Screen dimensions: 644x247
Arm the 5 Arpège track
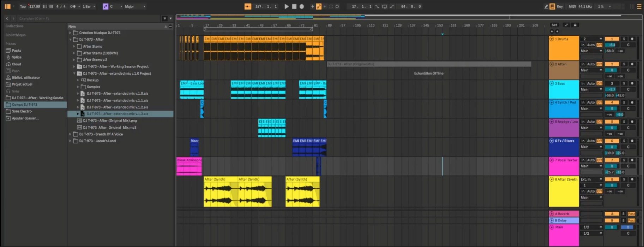632,122
